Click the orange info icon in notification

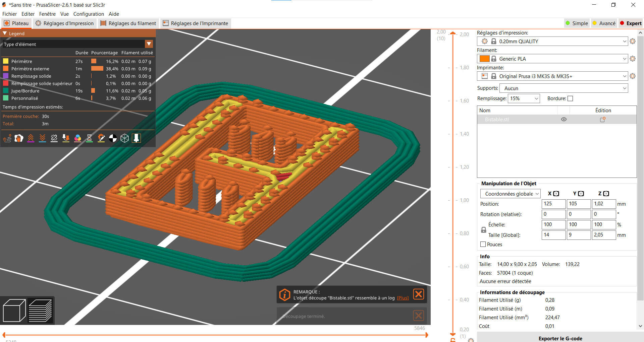[x=284, y=295]
